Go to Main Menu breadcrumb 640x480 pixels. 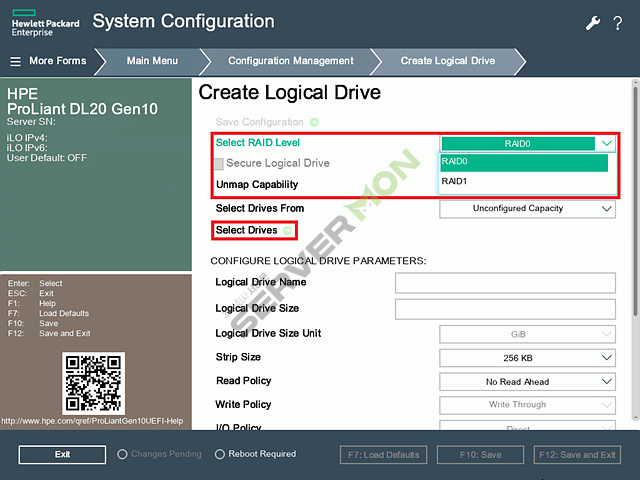point(152,61)
